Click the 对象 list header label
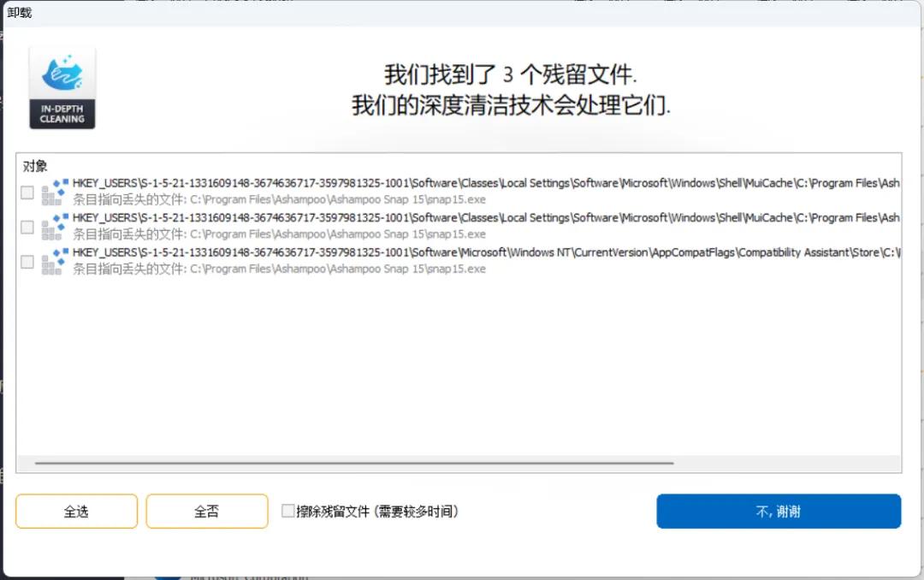The width and height of the screenshot is (924, 580). 35,166
